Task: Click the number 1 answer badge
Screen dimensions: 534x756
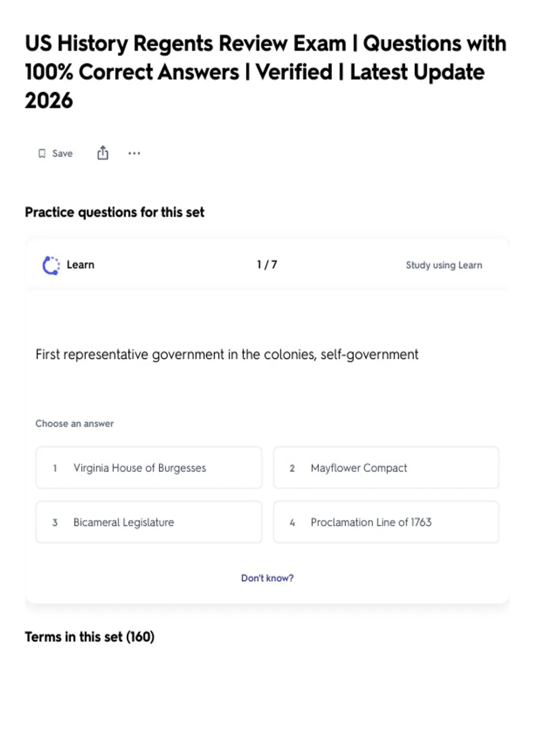Action: tap(55, 468)
